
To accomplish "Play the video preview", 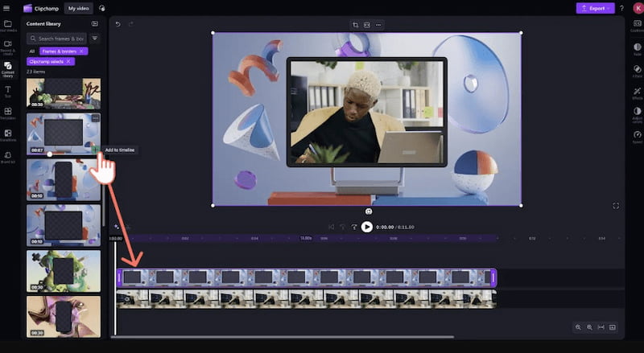I will [367, 227].
